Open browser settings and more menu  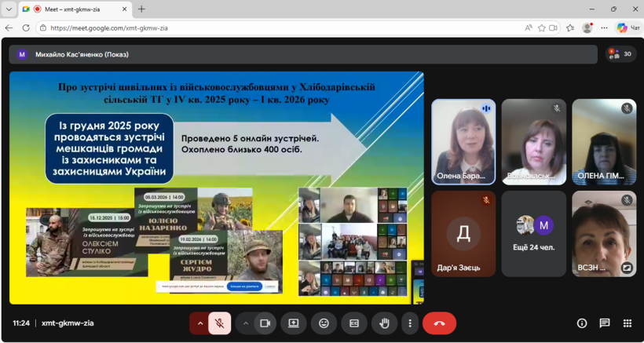(x=604, y=28)
